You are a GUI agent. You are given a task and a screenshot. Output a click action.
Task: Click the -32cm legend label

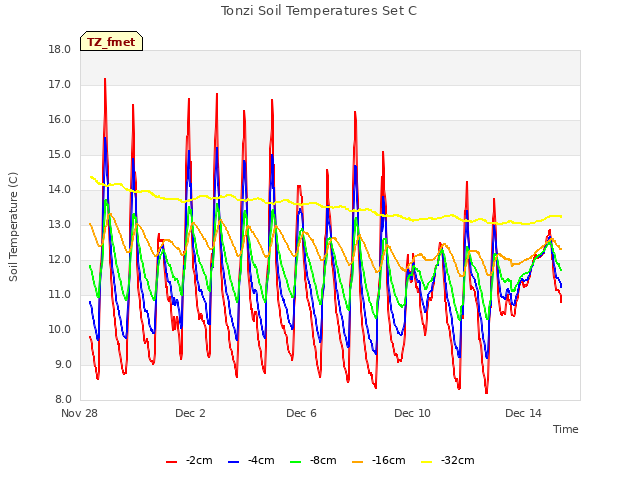click(x=458, y=460)
